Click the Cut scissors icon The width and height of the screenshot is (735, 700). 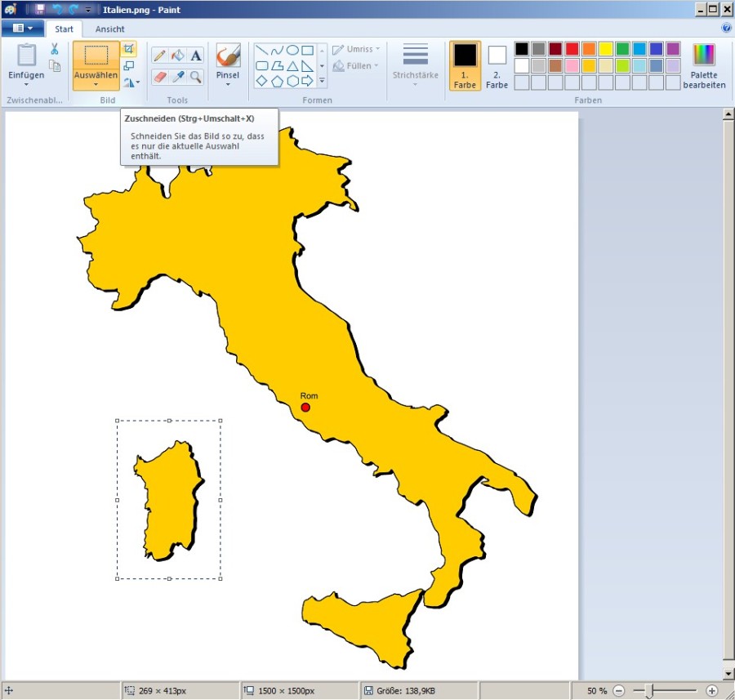(55, 49)
